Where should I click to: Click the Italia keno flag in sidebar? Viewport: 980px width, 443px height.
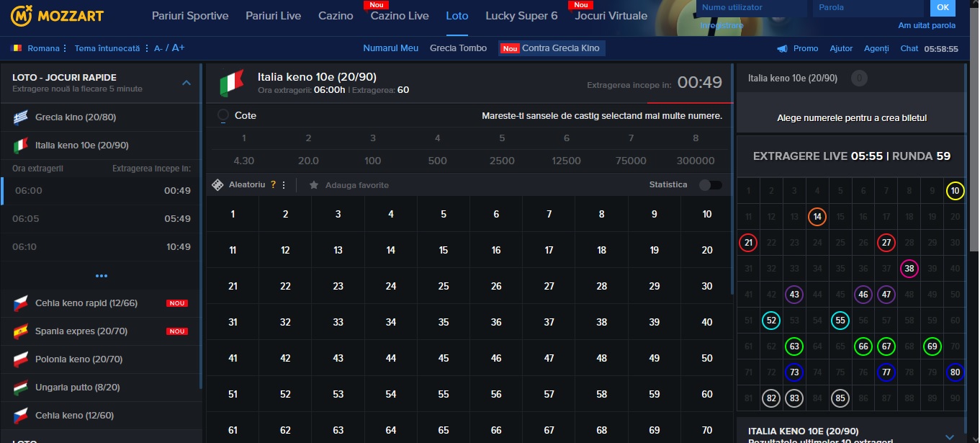pyautogui.click(x=21, y=146)
